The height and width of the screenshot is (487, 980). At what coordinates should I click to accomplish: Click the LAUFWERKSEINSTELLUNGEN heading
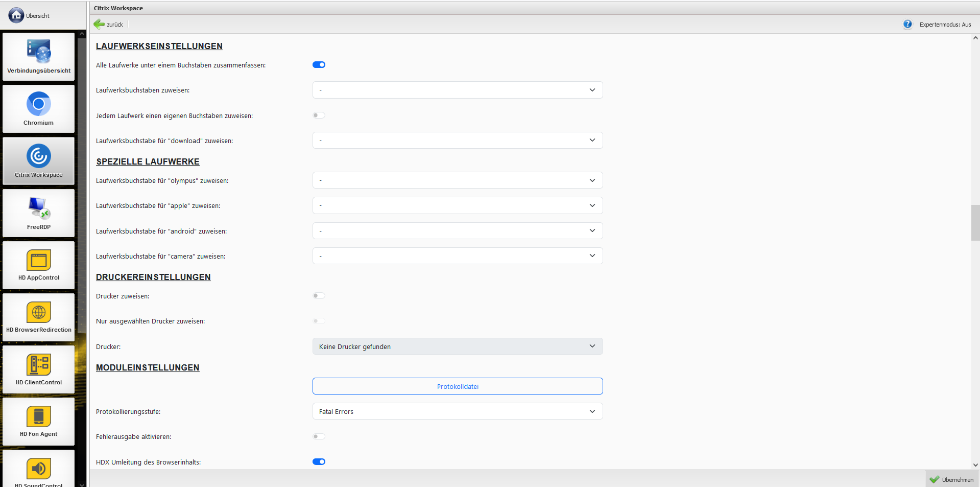click(x=159, y=46)
